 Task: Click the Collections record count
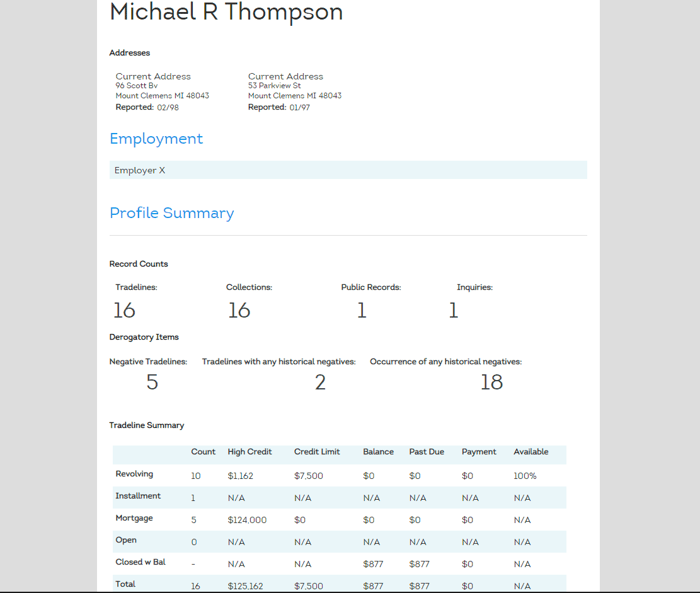[x=239, y=309]
